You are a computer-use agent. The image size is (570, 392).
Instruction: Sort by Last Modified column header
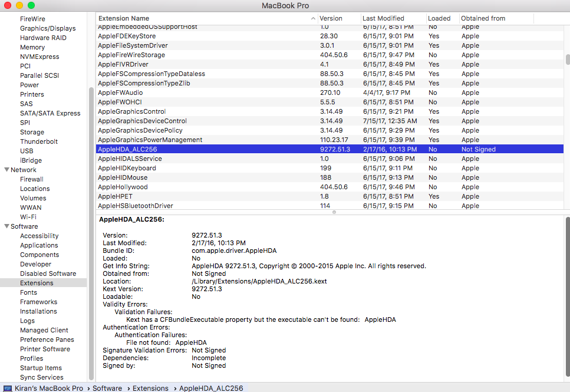tap(383, 19)
